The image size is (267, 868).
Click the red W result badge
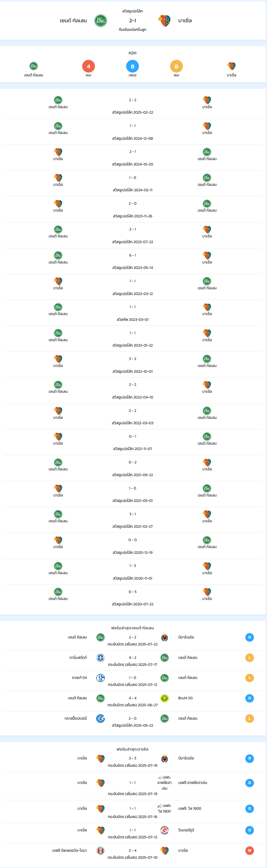click(249, 850)
